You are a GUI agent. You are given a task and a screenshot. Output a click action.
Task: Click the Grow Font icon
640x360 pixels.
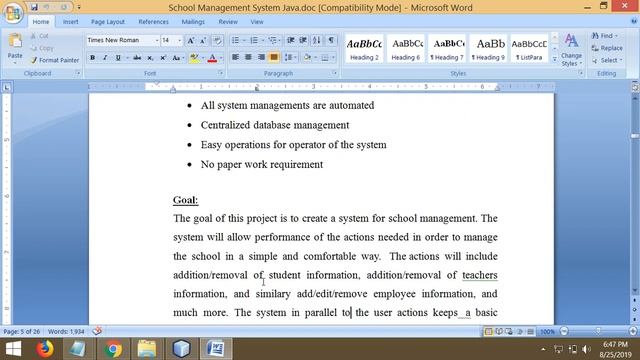(191, 40)
